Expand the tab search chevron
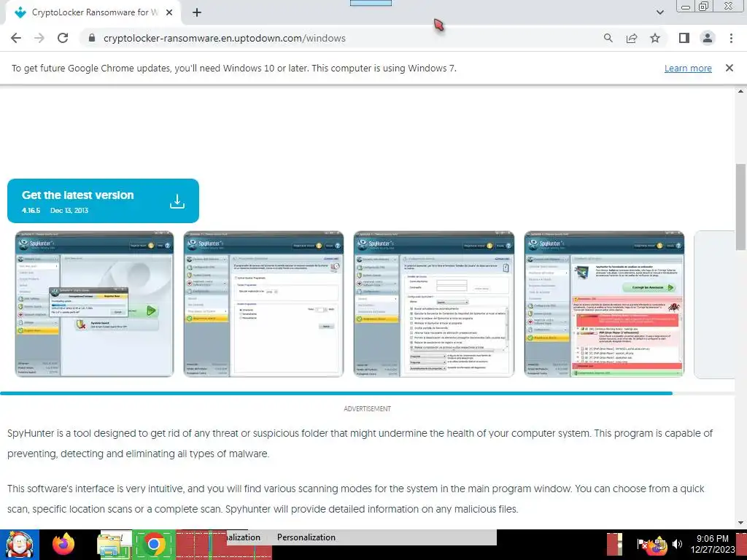This screenshot has width=747, height=560. point(659,12)
